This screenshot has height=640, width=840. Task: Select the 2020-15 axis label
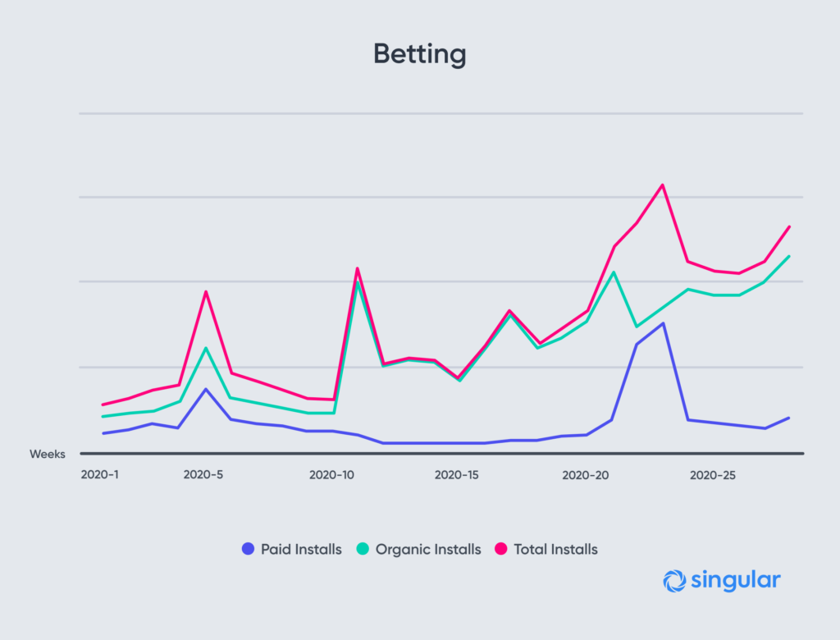(456, 475)
